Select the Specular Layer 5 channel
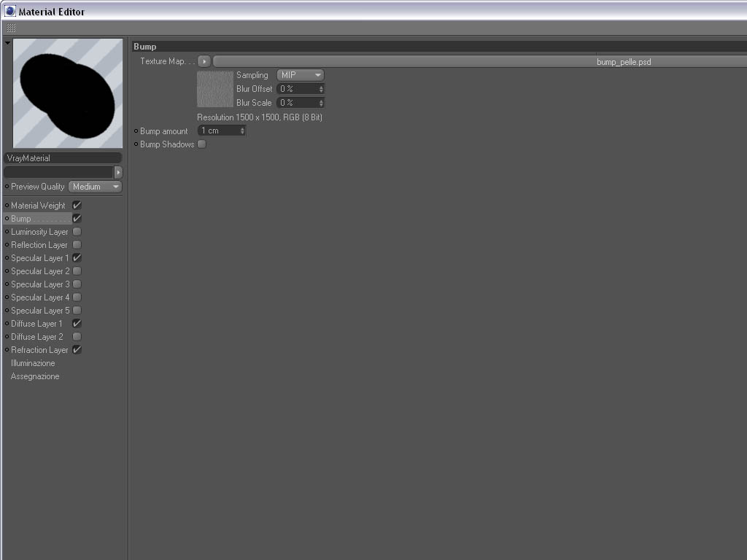Screen dimensions: 747x560 (41, 311)
